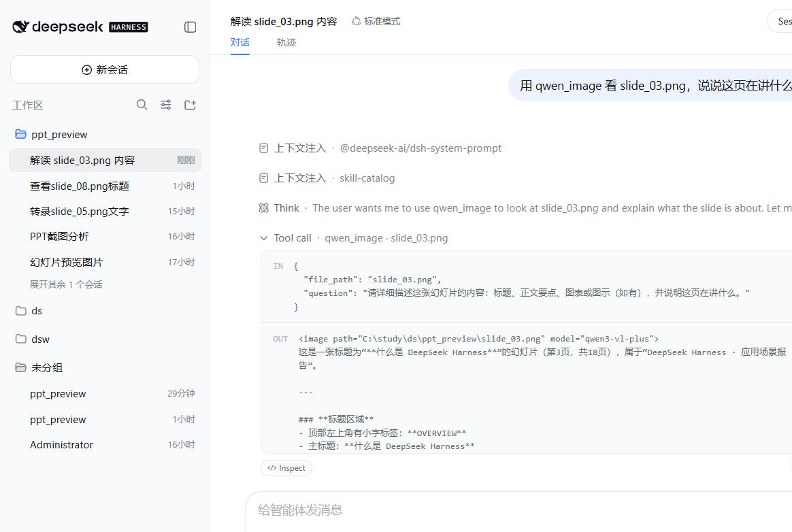Click the skill-catalog row document icon
Screen dimensions: 792x532
[x=264, y=178]
